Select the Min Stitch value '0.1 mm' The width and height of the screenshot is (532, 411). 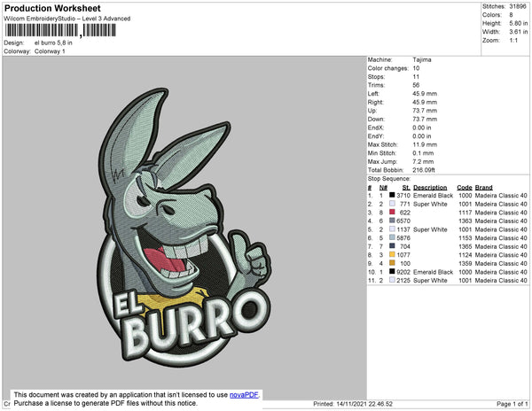coord(423,153)
